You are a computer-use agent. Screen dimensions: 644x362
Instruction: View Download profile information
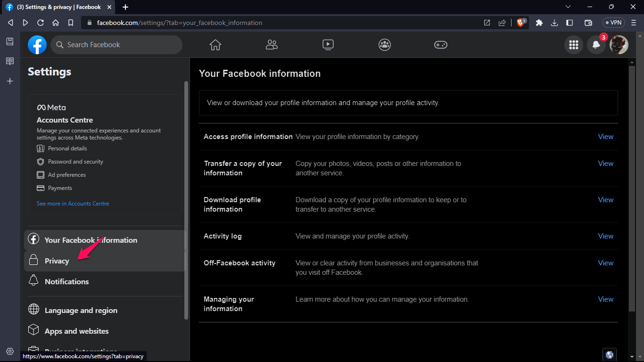[606, 200]
